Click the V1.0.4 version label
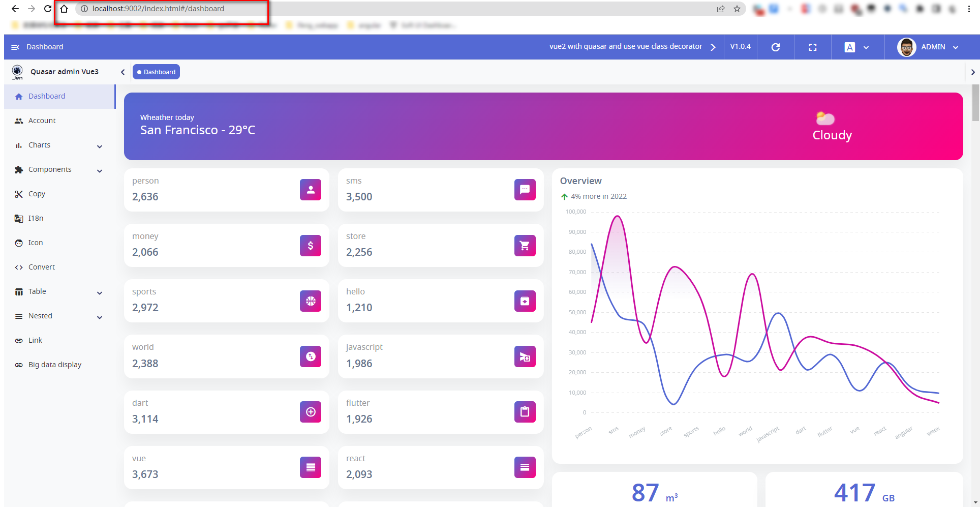The height and width of the screenshot is (507, 980). tap(740, 46)
